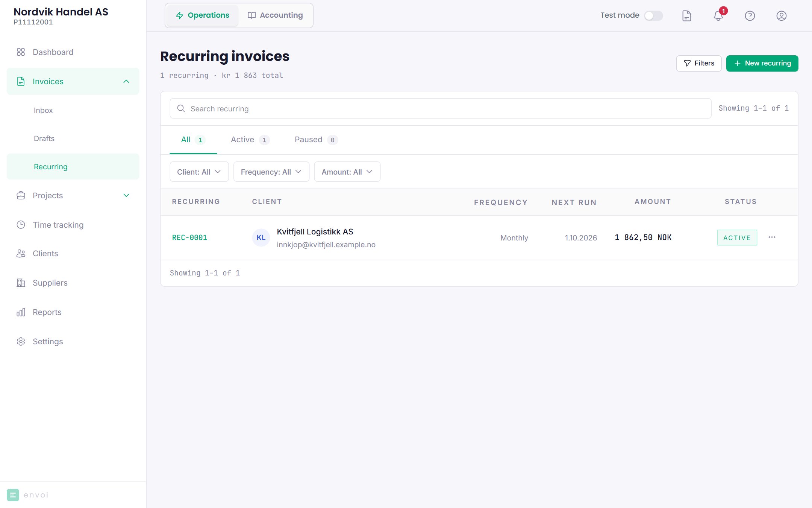The image size is (812, 508).
Task: Click the Monthly frequency cell
Action: (x=514, y=238)
